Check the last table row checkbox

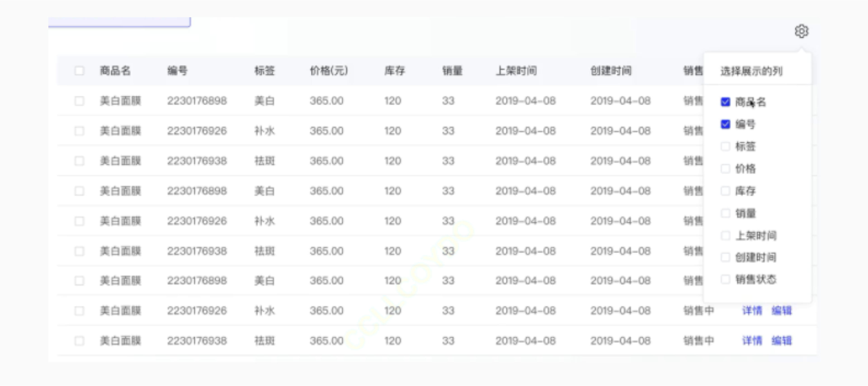80,341
